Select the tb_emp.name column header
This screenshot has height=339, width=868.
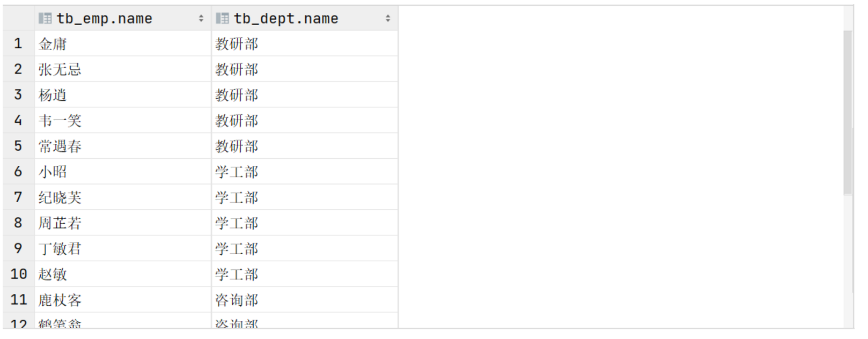click(102, 18)
